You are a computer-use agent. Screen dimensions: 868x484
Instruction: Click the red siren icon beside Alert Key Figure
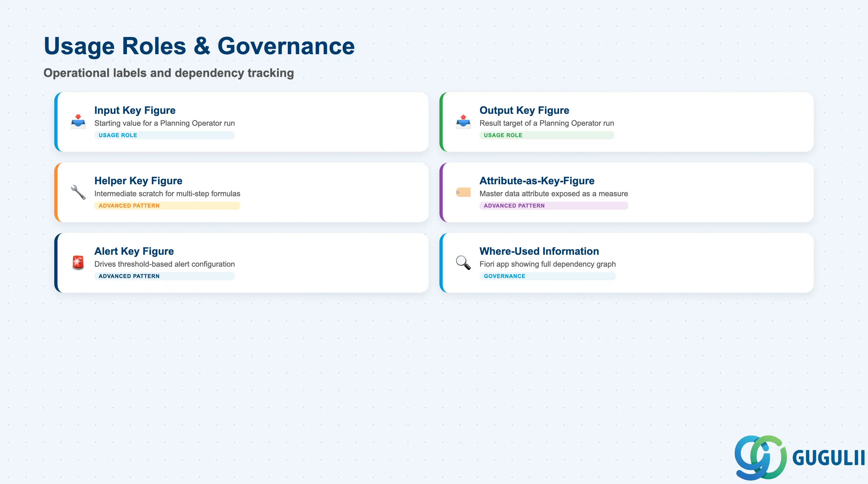(x=78, y=263)
